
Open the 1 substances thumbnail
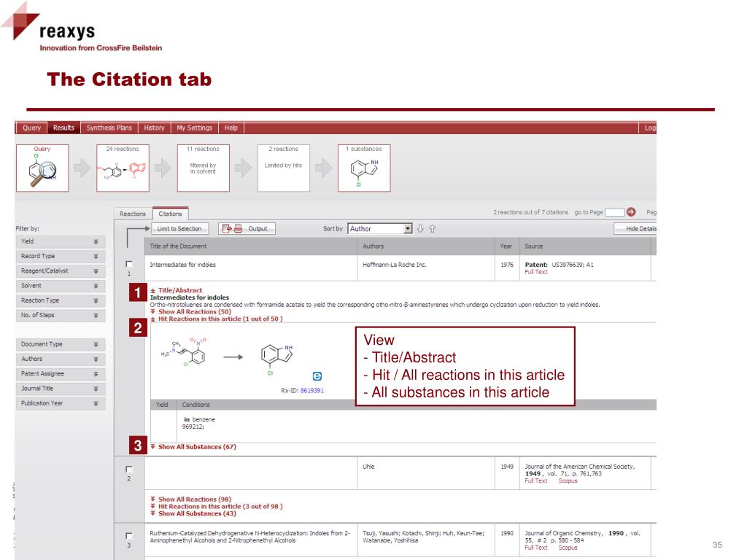[x=364, y=168]
